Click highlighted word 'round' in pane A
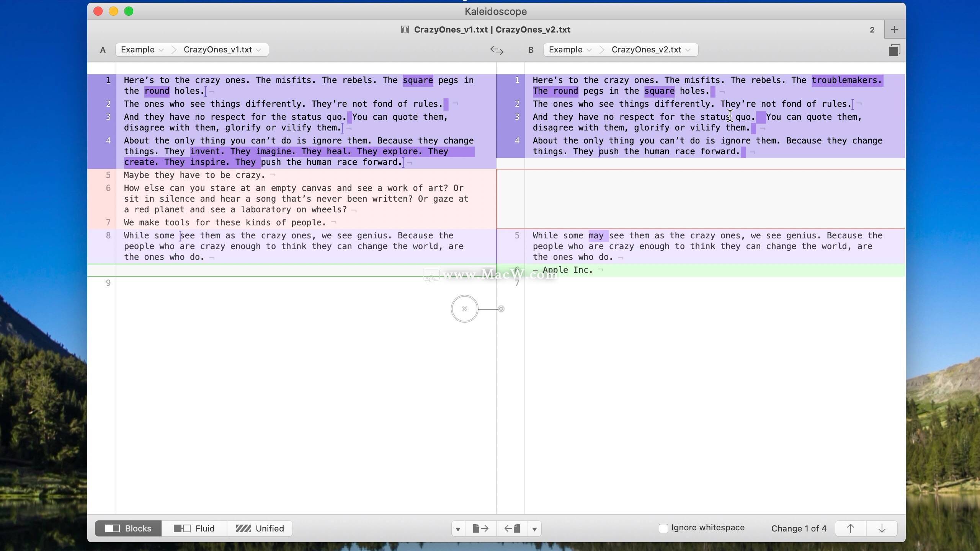980x551 pixels. [x=157, y=91]
